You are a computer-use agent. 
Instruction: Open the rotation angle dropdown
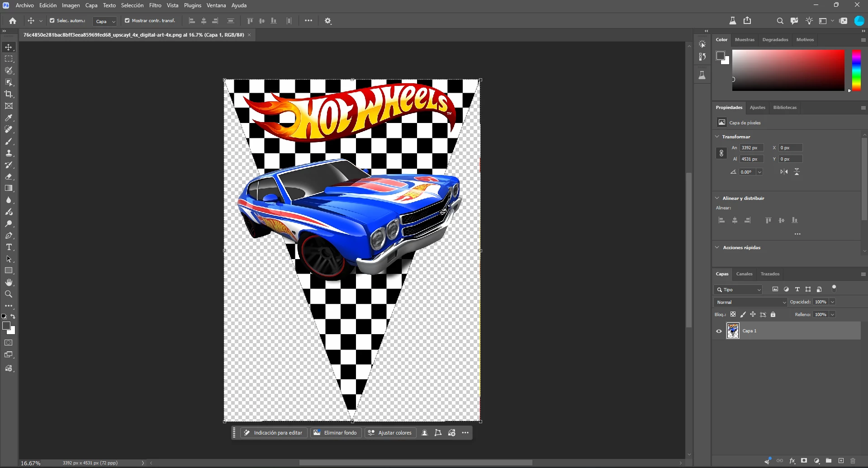coord(760,172)
